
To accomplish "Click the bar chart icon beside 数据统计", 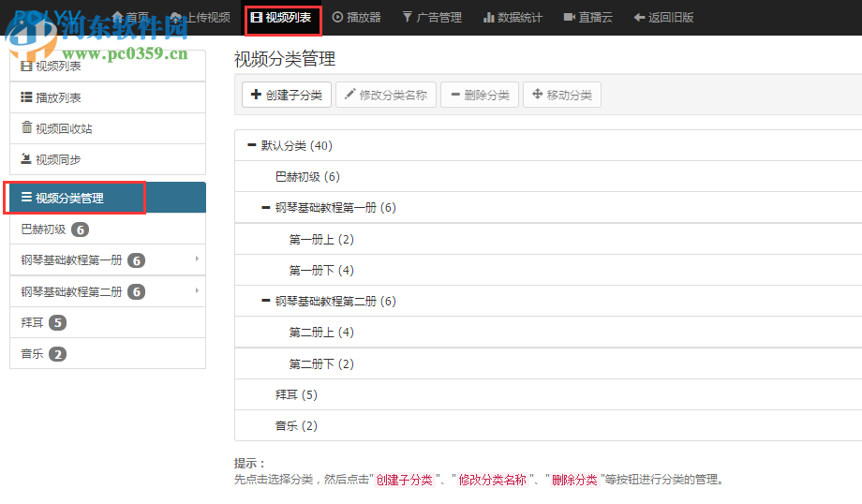I will 488,18.
